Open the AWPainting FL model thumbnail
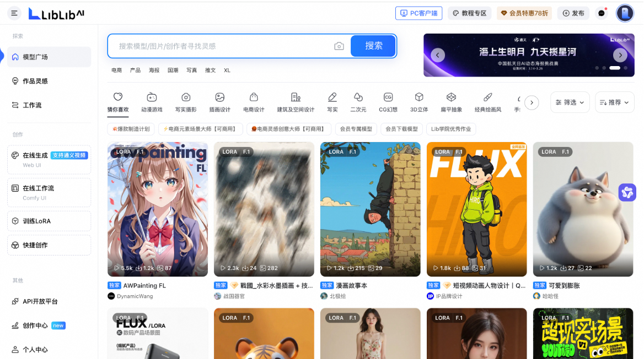The image size is (644, 359). [157, 210]
